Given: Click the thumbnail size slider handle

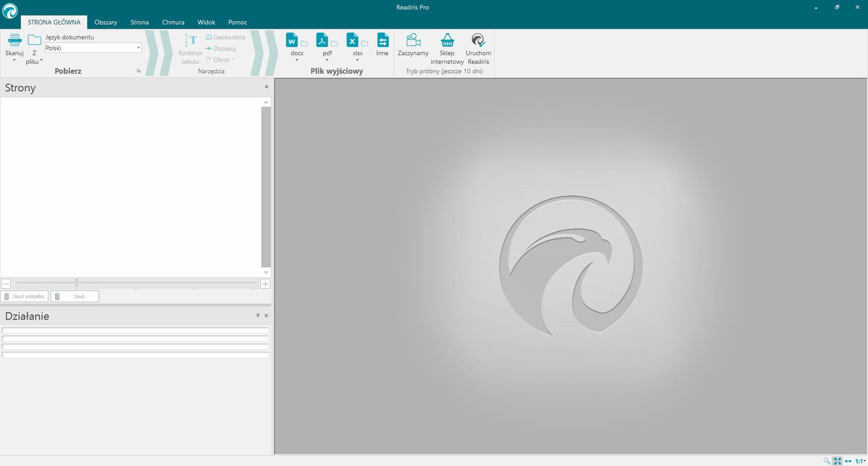Looking at the screenshot, I should coord(77,283).
